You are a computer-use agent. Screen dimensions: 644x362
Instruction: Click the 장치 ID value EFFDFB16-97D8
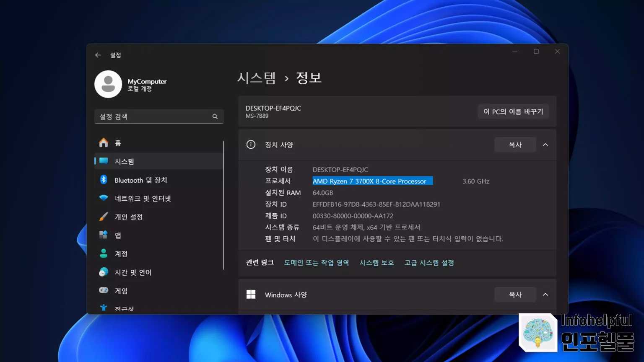(x=377, y=204)
